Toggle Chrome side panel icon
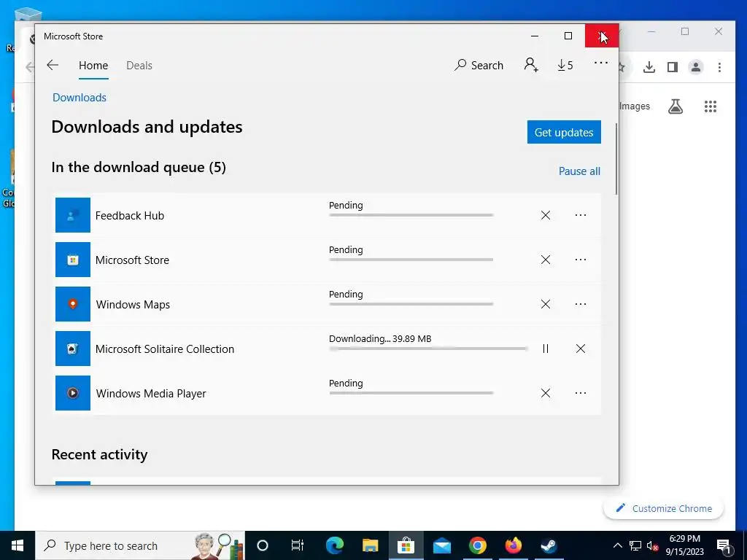Image resolution: width=747 pixels, height=560 pixels. [x=672, y=67]
